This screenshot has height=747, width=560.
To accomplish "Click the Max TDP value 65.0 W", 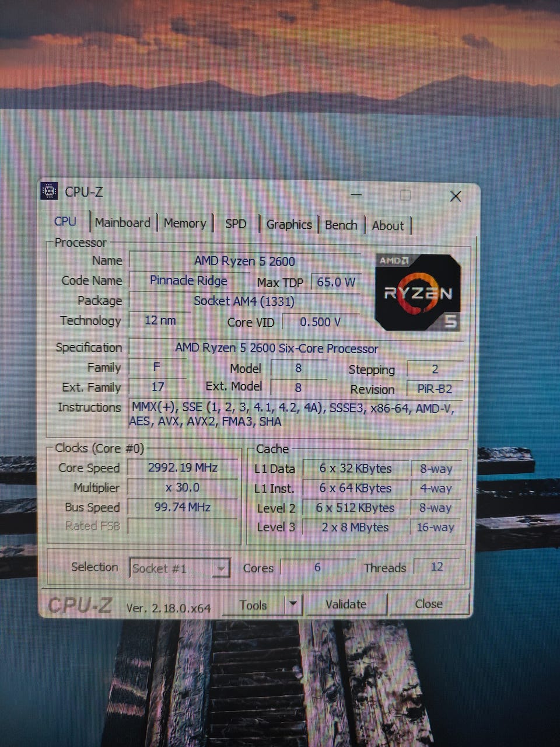I will tap(336, 282).
